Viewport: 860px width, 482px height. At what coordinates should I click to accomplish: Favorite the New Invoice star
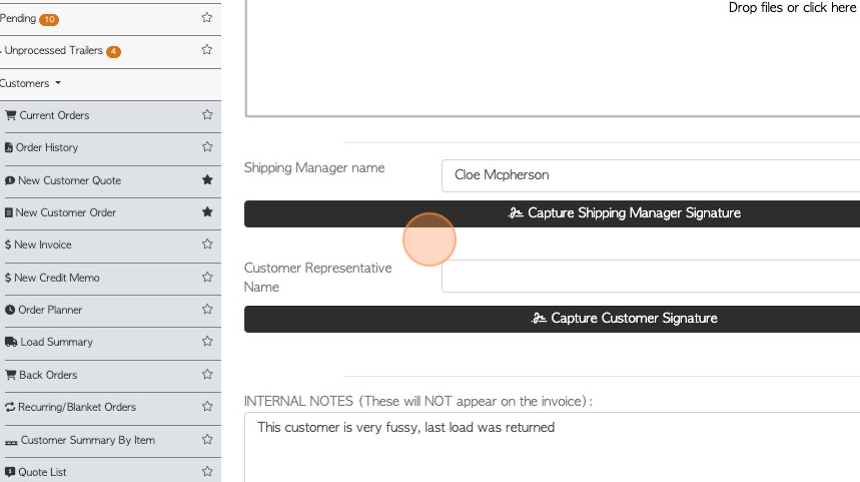coord(207,244)
